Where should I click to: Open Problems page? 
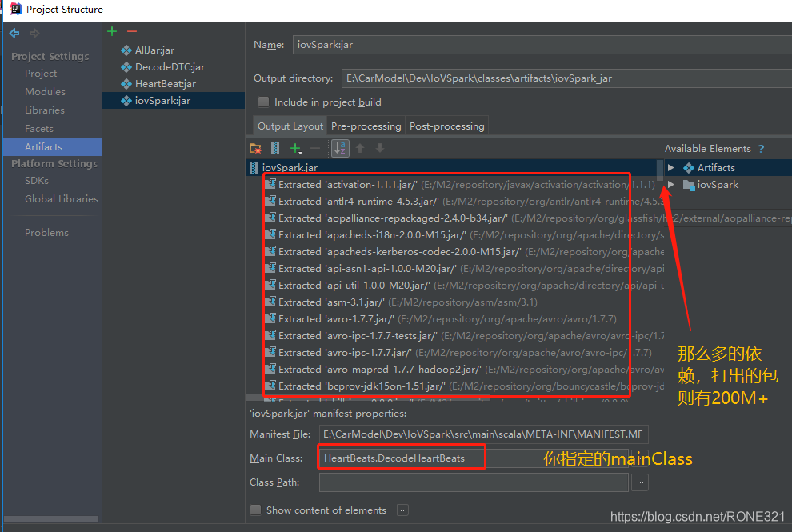(46, 233)
